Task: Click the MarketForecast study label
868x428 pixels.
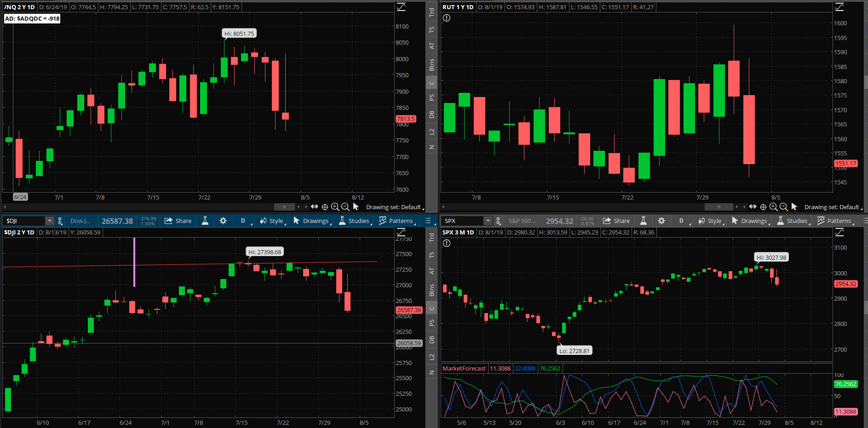Action: (464, 368)
